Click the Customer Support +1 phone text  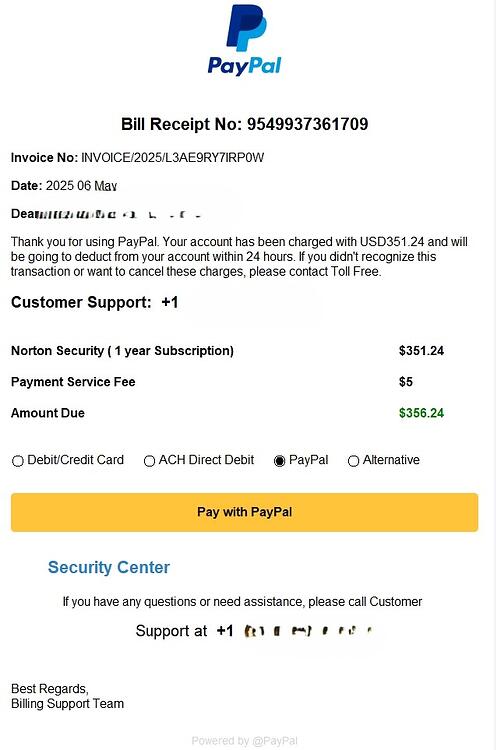click(95, 302)
